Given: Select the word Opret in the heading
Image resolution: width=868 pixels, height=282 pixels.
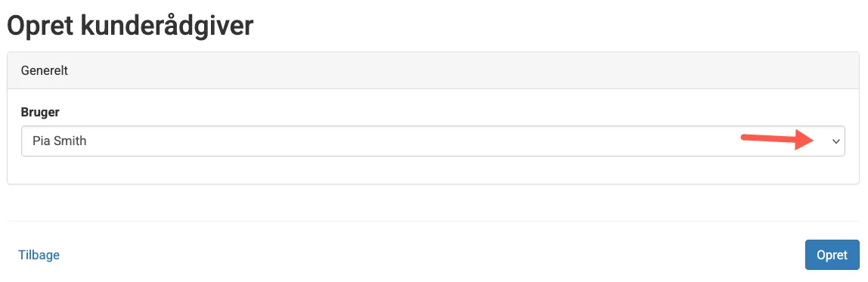Looking at the screenshot, I should pos(40,26).
